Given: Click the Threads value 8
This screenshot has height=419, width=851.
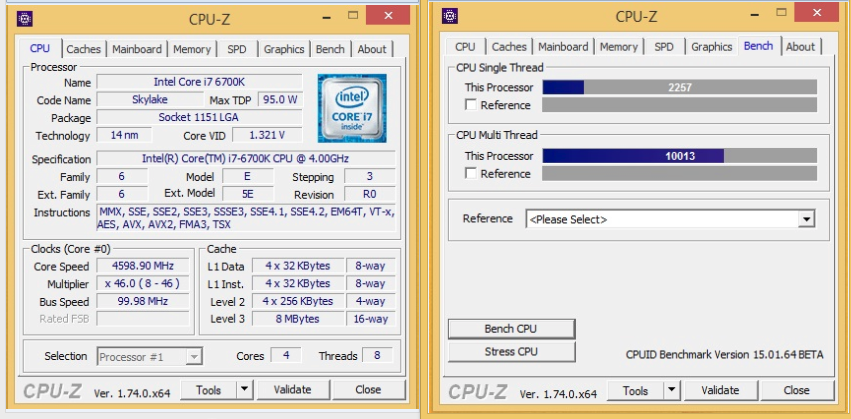Looking at the screenshot, I should pos(377,355).
